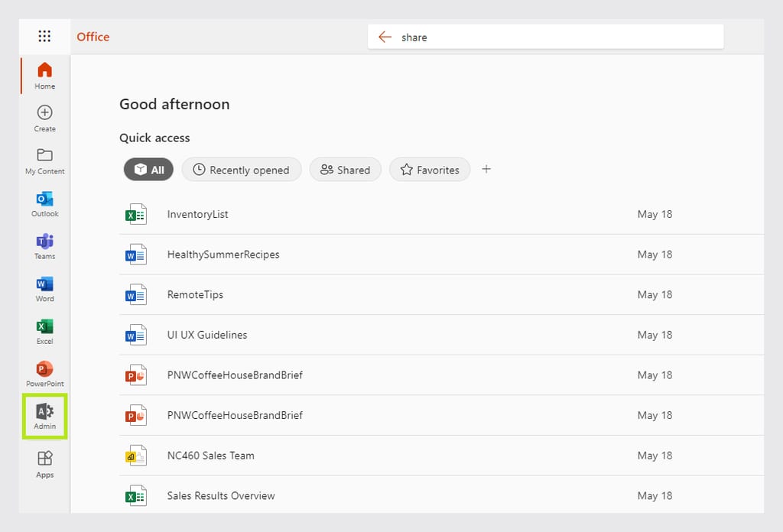Click the back arrow in the search box
783x532 pixels.
pyautogui.click(x=385, y=37)
